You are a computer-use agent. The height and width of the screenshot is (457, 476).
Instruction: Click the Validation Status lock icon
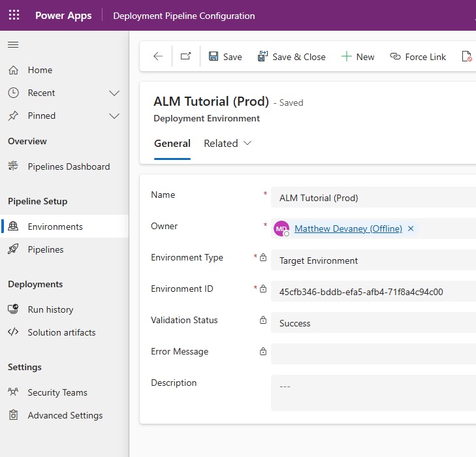[263, 320]
